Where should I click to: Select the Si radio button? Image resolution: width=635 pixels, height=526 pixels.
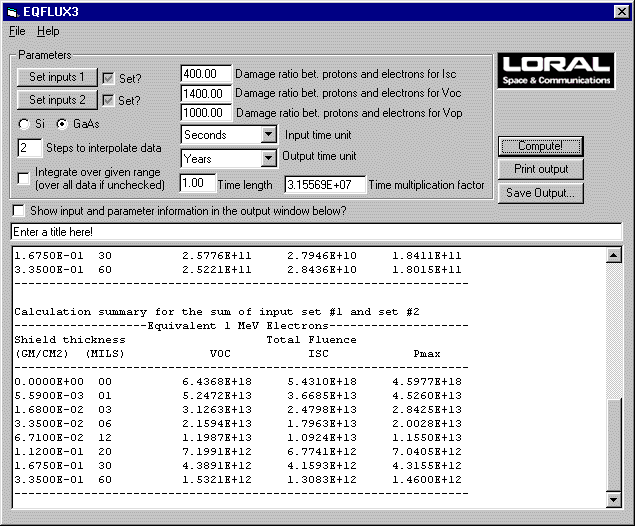pyautogui.click(x=24, y=124)
